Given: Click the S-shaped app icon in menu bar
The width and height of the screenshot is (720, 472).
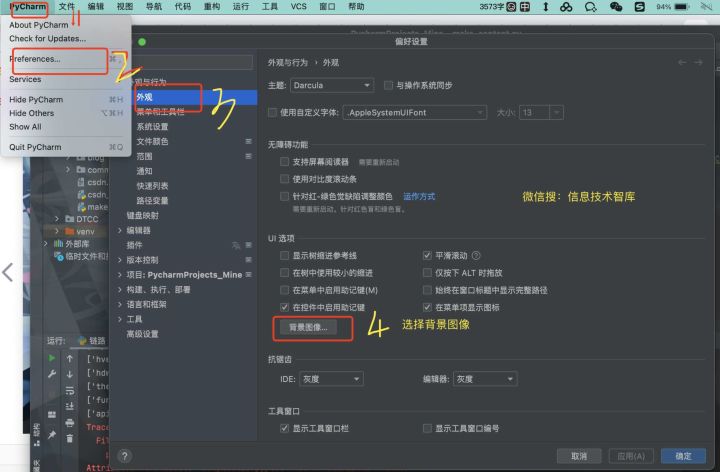Looking at the screenshot, I should [x=640, y=6].
